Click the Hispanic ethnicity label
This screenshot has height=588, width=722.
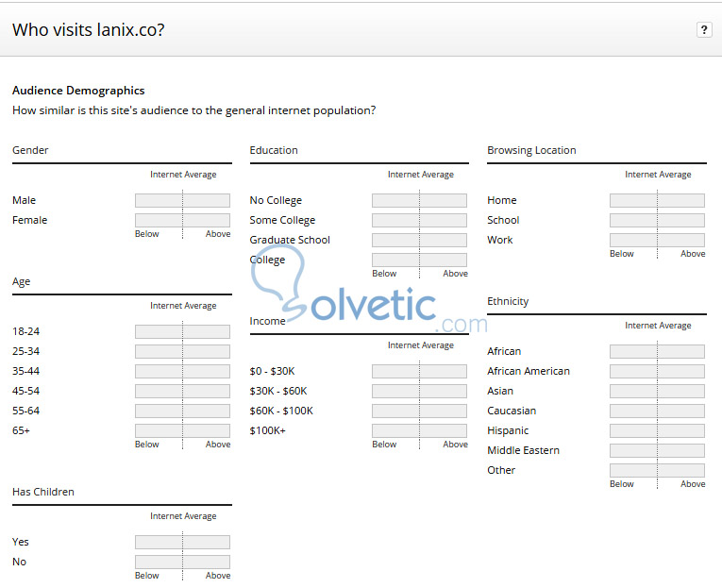click(x=508, y=430)
